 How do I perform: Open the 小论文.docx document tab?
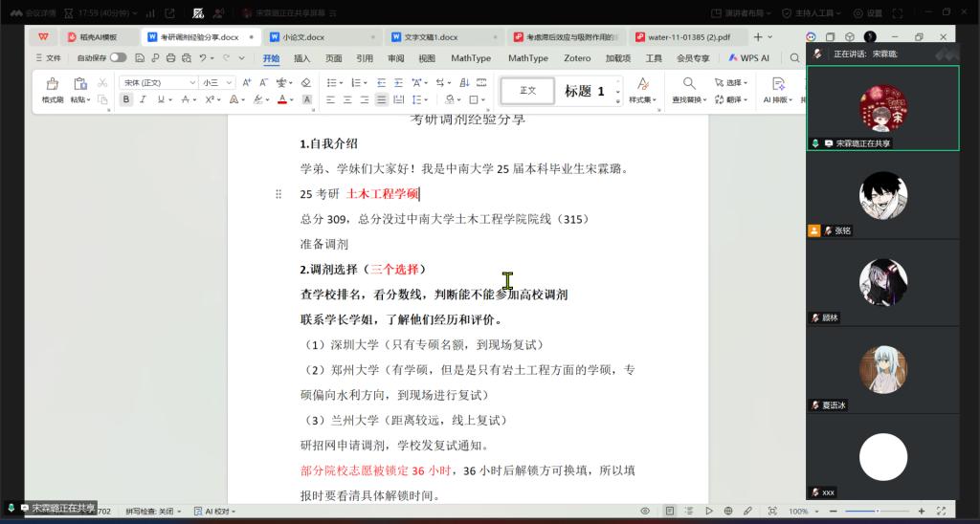point(303,37)
